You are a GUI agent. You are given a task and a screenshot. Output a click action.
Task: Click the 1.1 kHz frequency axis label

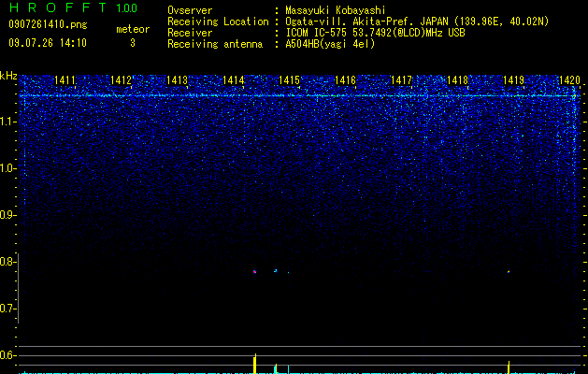pos(8,122)
